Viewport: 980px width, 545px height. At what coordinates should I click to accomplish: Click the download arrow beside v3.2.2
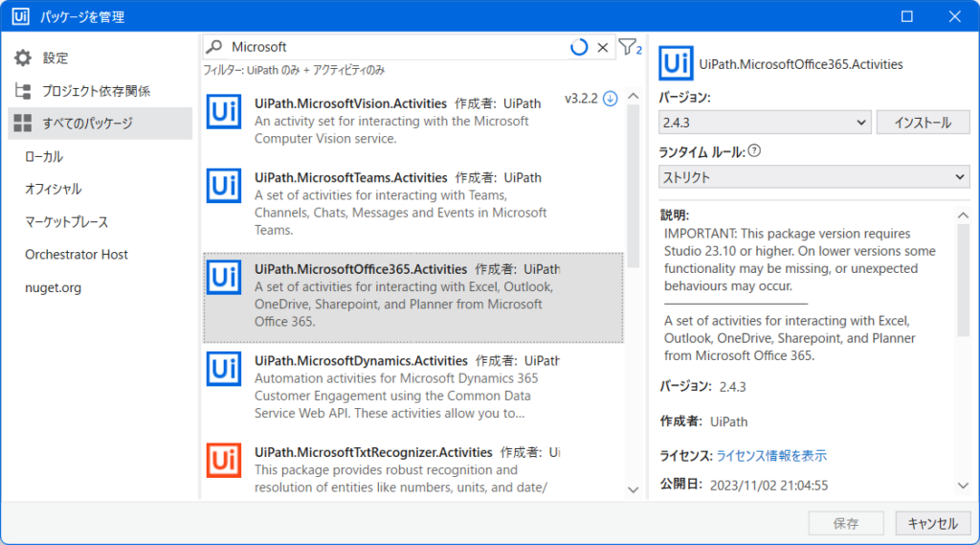[x=611, y=99]
